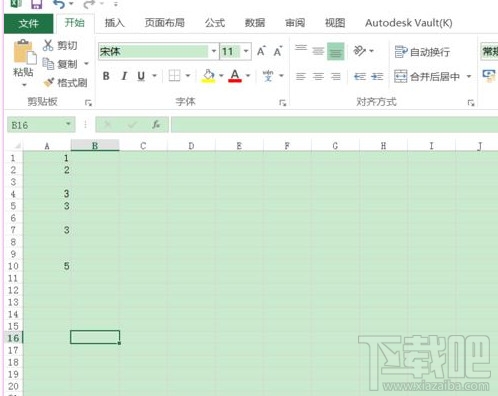
Task: Align cell text to the right
Action: [x=335, y=77]
